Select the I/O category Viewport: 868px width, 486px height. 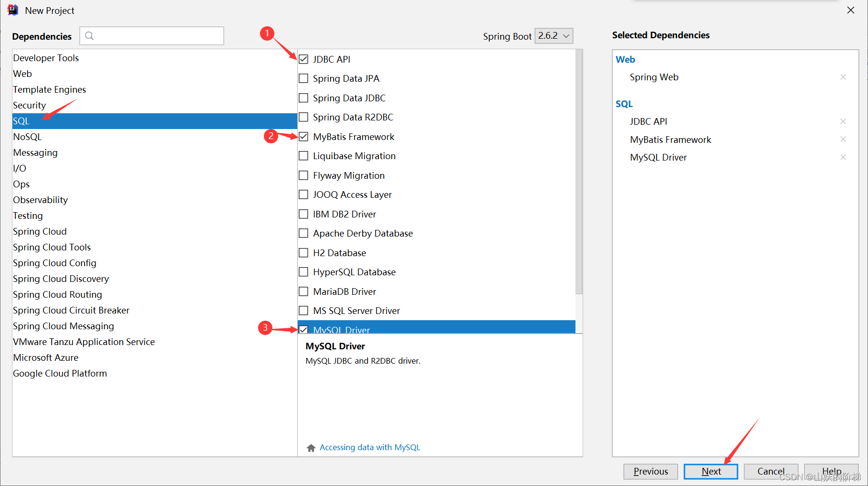154,168
